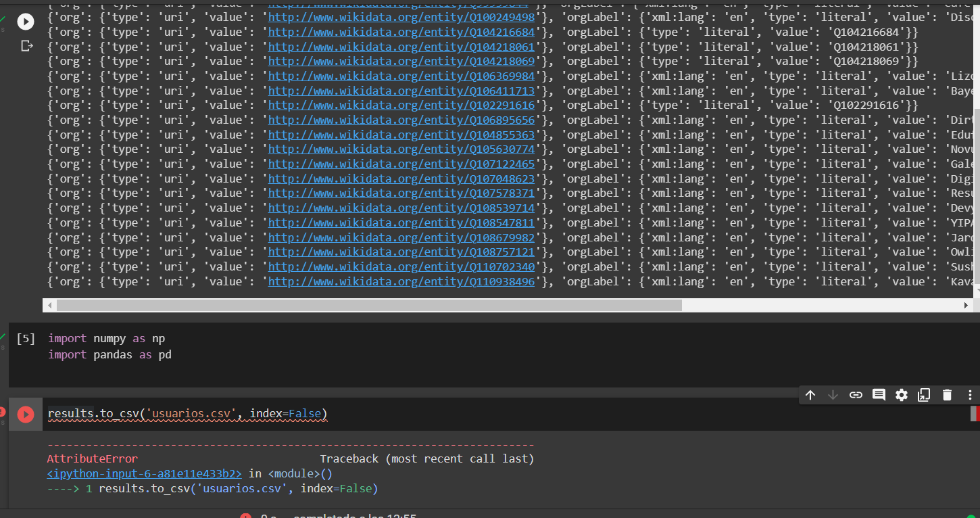The width and height of the screenshot is (980, 518).
Task: Open more cell actions menu
Action: [970, 395]
